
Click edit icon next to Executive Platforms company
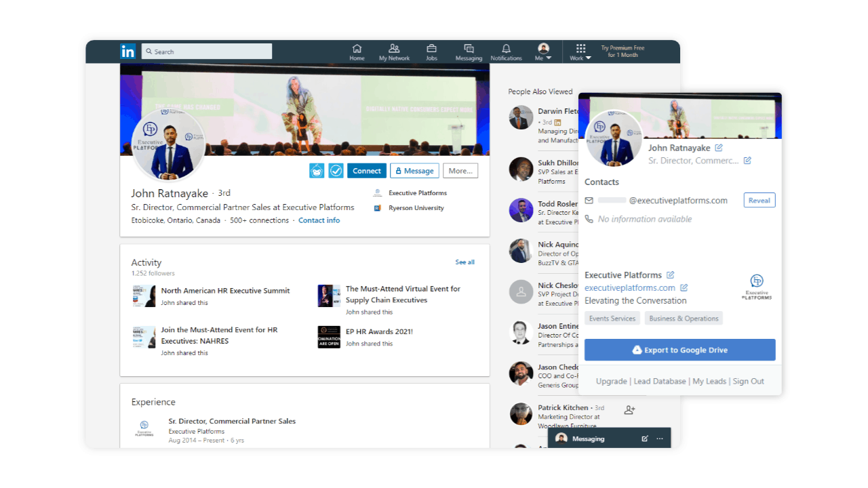670,275
